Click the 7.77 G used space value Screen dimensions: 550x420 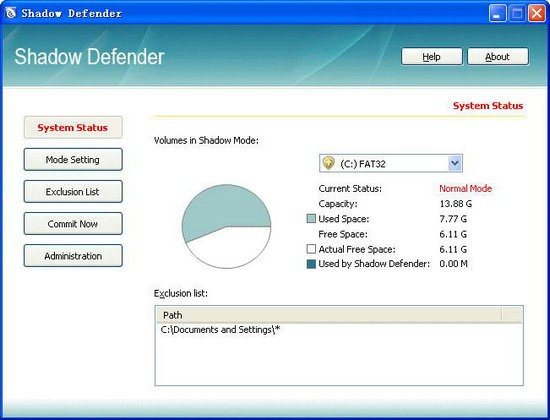point(453,219)
